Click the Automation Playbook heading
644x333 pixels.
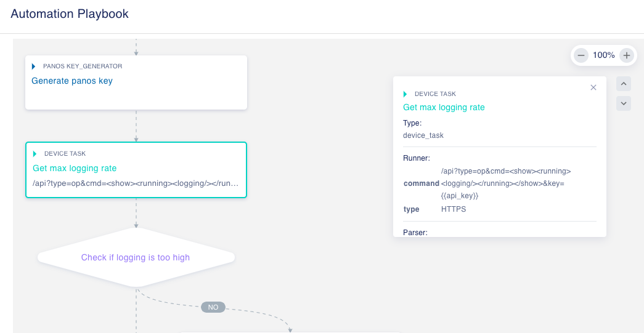70,14
